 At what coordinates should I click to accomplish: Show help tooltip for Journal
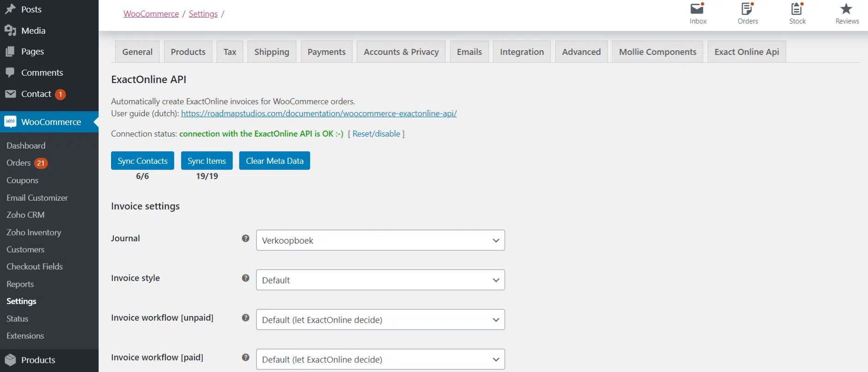(x=245, y=238)
